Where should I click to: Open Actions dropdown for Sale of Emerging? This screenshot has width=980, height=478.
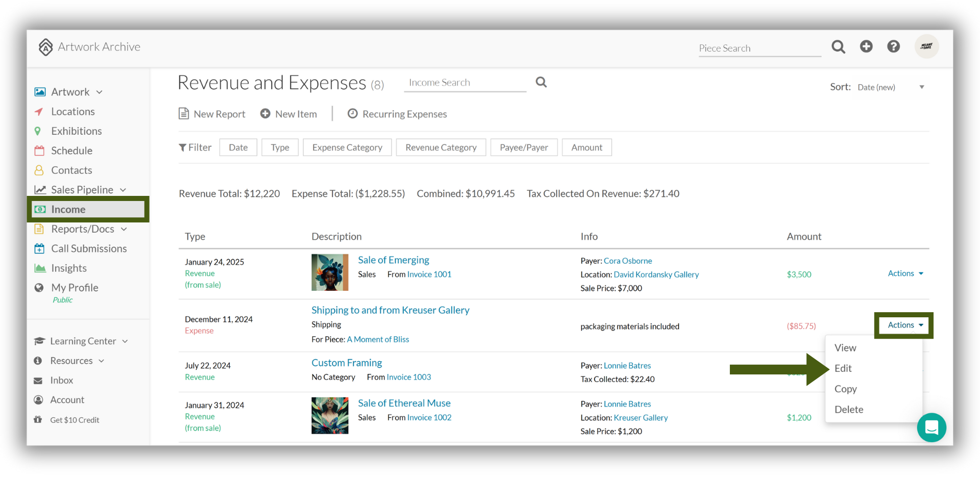905,273
